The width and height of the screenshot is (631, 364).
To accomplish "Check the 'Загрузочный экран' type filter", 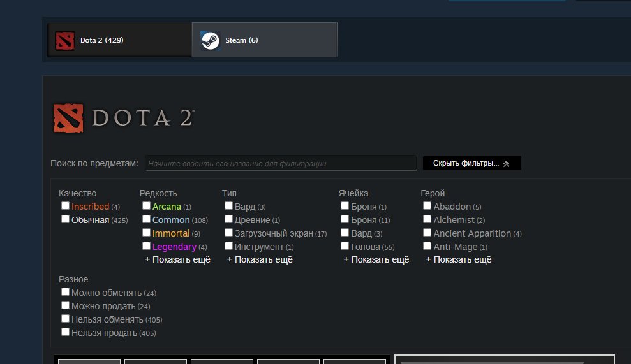I will (228, 233).
